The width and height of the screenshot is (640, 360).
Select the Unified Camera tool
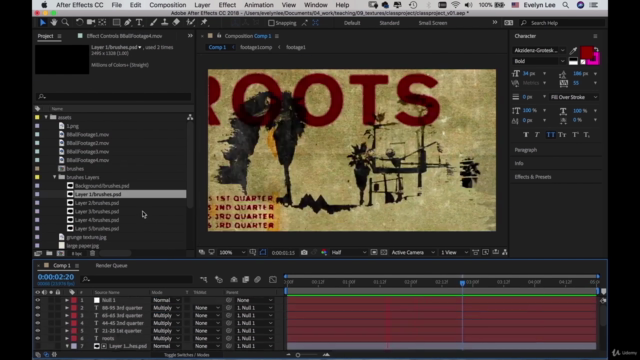coord(91,23)
